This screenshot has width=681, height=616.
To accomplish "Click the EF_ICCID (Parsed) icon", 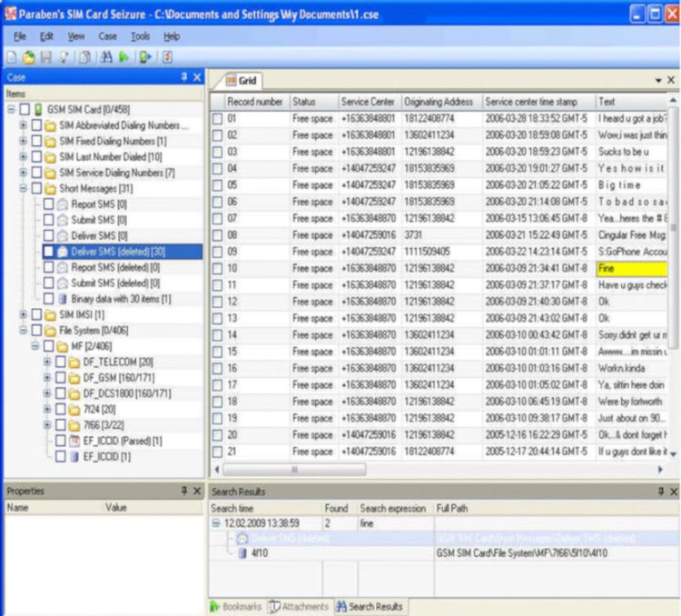I will click(x=74, y=441).
